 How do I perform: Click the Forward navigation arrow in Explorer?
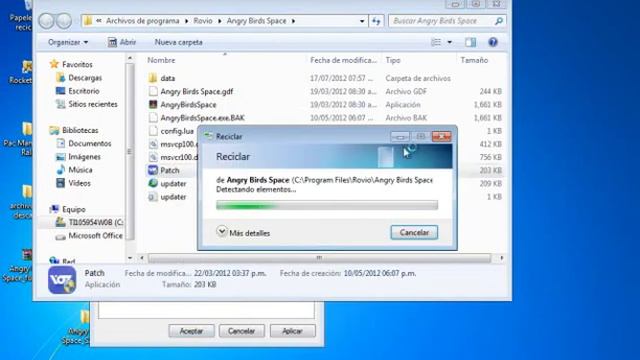tap(64, 21)
